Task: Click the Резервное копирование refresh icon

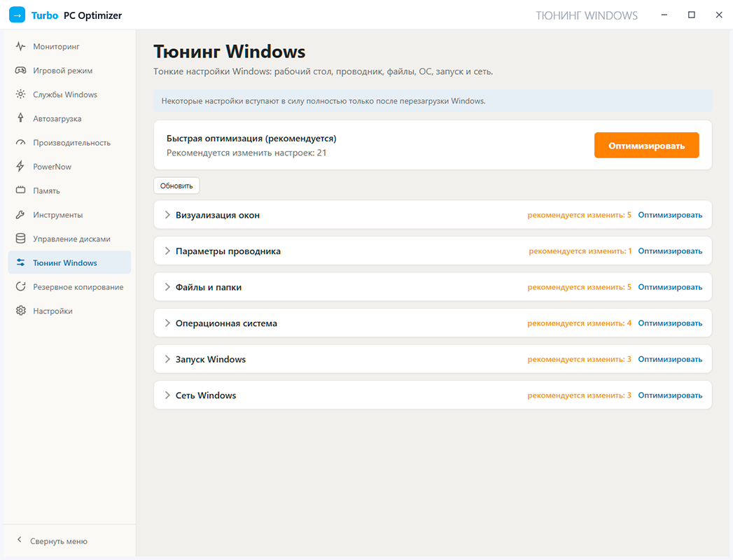Action: pyautogui.click(x=20, y=286)
